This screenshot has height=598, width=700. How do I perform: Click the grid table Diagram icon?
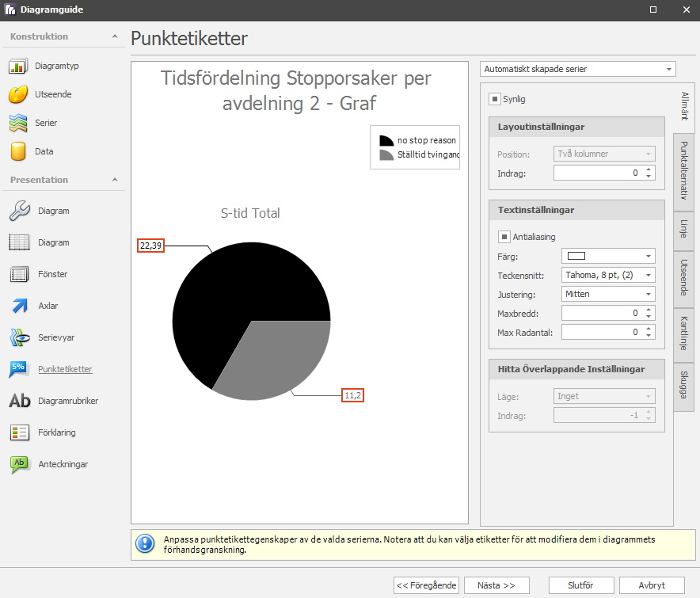pos(19,242)
